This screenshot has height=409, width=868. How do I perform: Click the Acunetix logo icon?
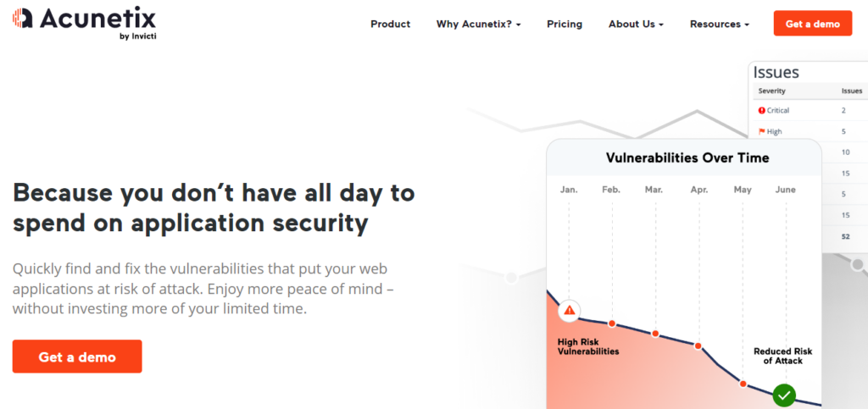click(23, 18)
